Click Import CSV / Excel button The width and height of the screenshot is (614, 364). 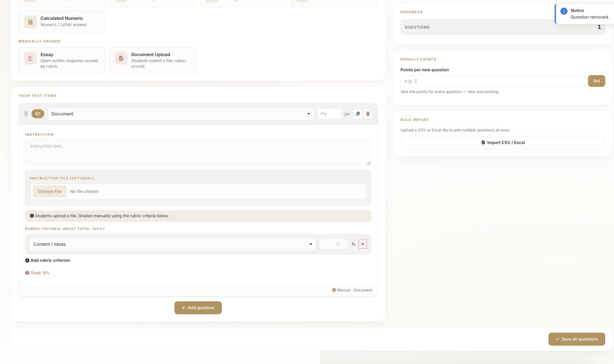[x=503, y=143]
